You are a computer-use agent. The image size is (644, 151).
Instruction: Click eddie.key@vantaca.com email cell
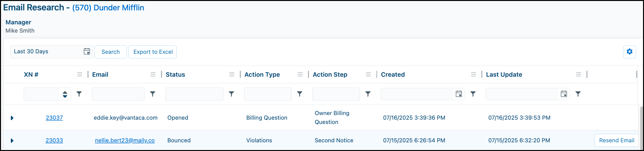coord(125,117)
